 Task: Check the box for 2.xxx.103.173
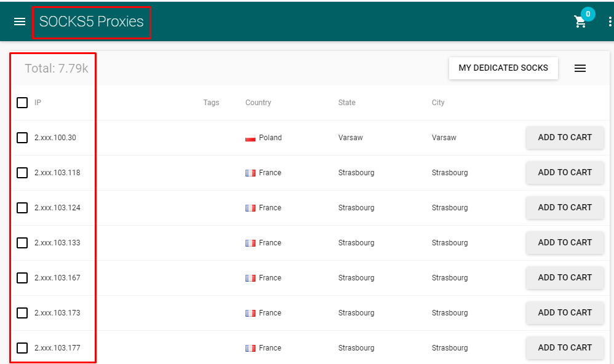click(22, 313)
